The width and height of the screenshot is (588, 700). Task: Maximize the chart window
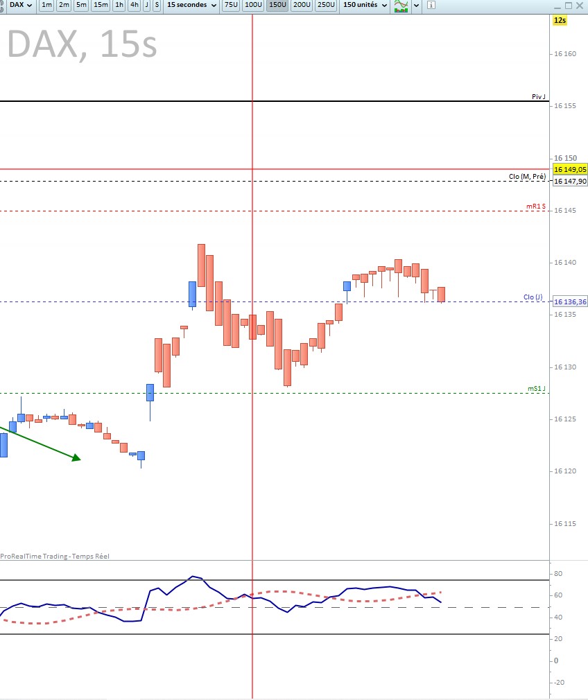pyautogui.click(x=569, y=6)
